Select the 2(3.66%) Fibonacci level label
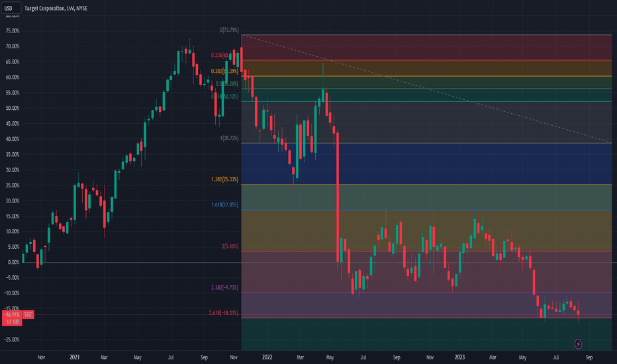 click(x=230, y=247)
